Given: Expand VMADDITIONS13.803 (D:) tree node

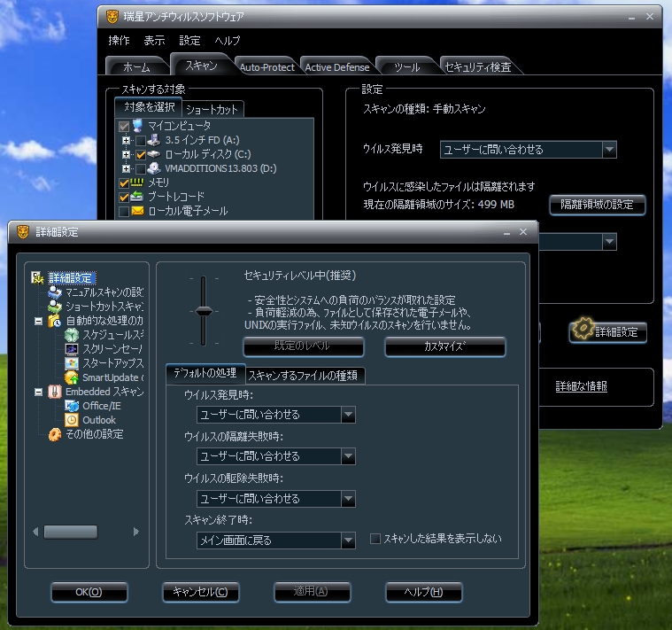Looking at the screenshot, I should 126,168.
